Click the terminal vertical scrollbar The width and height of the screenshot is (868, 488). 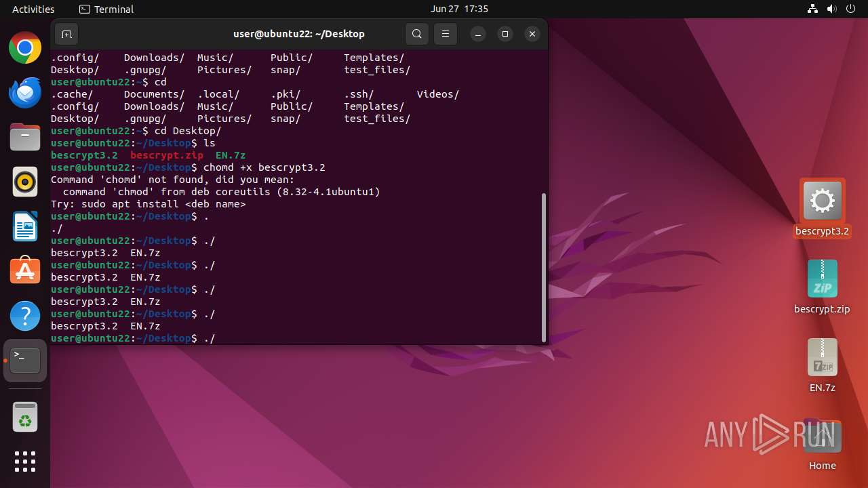(x=544, y=268)
